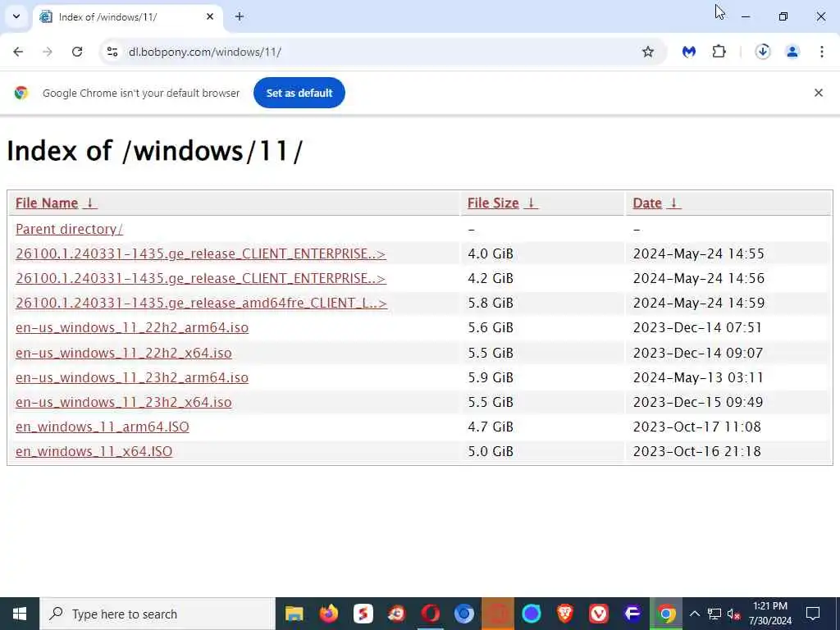Viewport: 840px width, 630px height.
Task: Launch Firefox from the taskbar
Action: [x=328, y=614]
